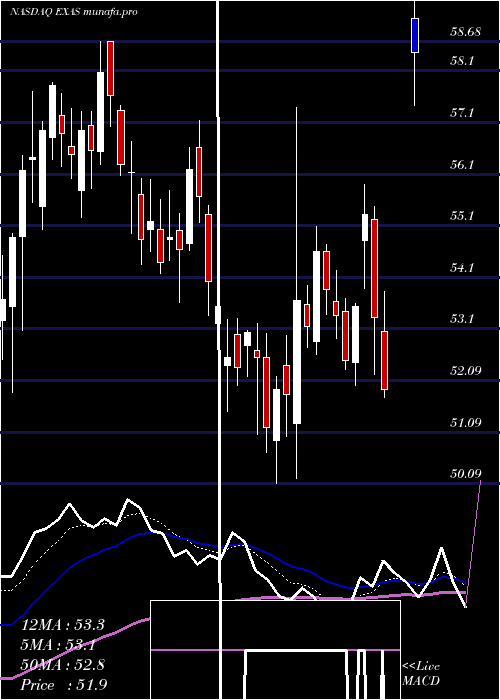This screenshot has width=500, height=700.
Task: Click the Price : 51.9 readout
Action: click(64, 685)
